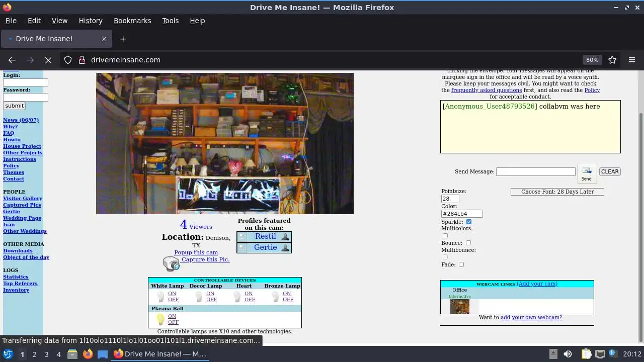Turn the Plasma Ball OFF

pos(173,322)
